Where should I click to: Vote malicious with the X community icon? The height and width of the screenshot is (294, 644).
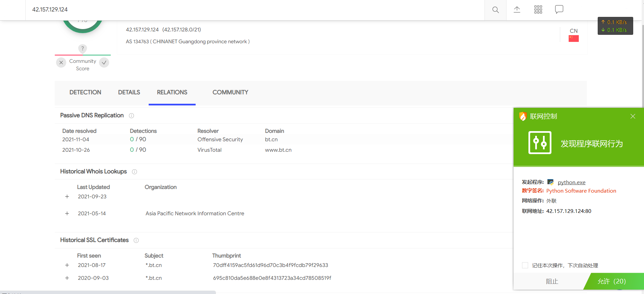61,63
